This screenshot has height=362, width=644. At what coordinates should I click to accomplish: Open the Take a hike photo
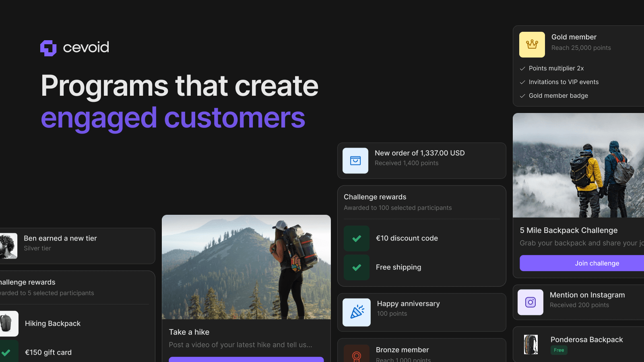click(246, 267)
